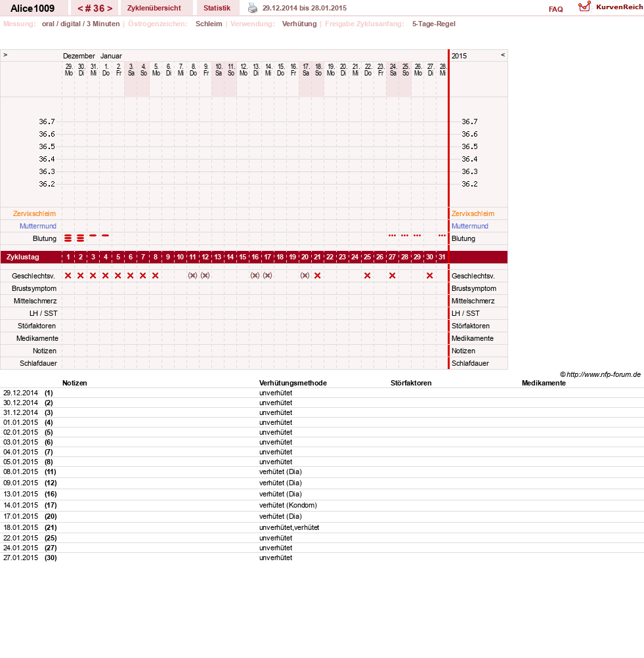This screenshot has height=658, width=644.
Task: Open nfp-forum.de copyright link
Action: pos(601,374)
